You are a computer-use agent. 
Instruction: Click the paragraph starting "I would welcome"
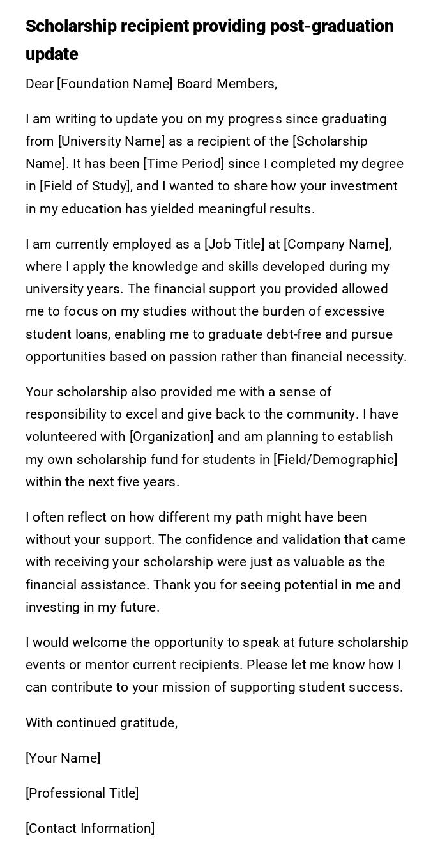coord(216,665)
